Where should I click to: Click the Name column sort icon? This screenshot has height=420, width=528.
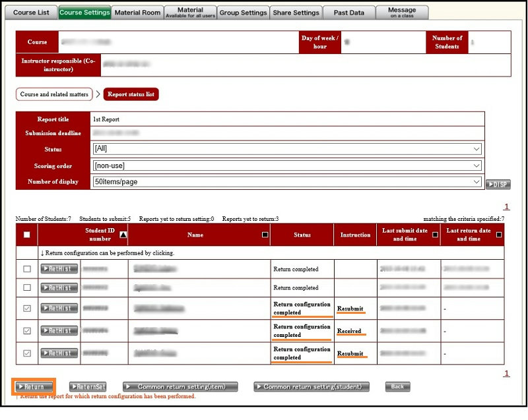[265, 234]
